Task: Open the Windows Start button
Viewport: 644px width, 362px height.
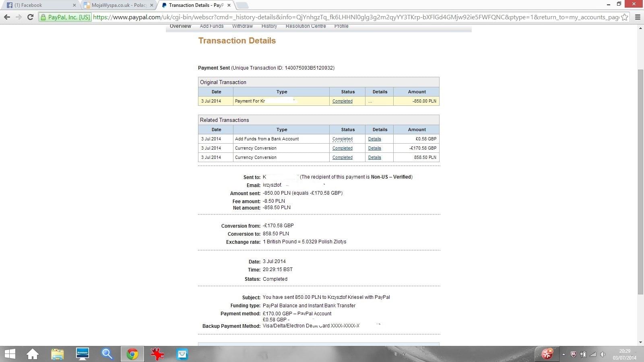Action: [x=10, y=354]
